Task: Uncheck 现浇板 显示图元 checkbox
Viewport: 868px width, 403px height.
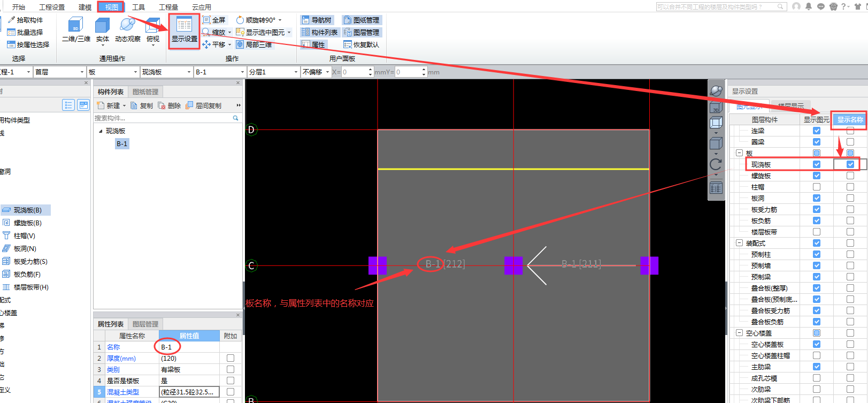Action: (x=817, y=164)
